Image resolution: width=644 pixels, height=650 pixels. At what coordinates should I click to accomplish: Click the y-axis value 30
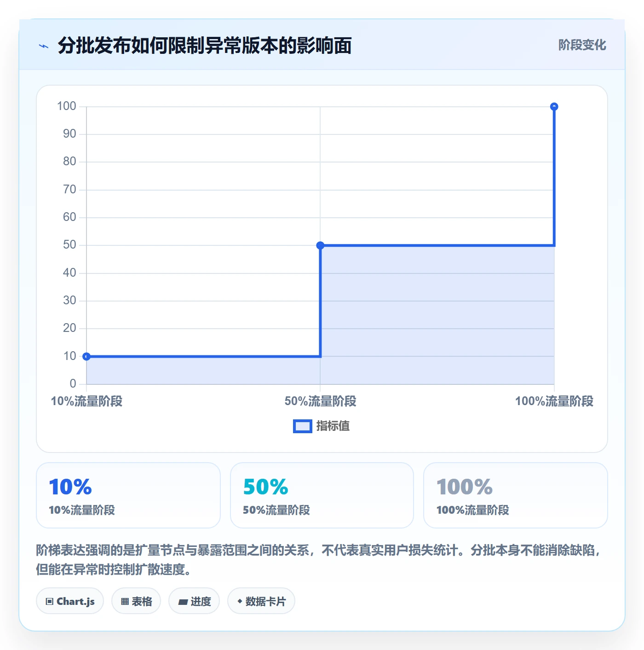tap(70, 301)
